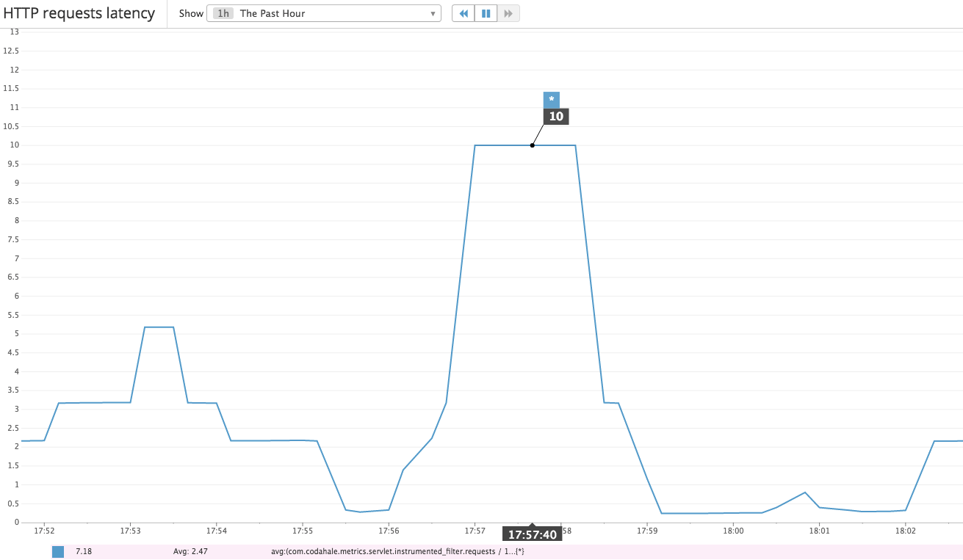The image size is (963, 560).
Task: Click the 2.5 y-axis label
Action: (x=13, y=428)
